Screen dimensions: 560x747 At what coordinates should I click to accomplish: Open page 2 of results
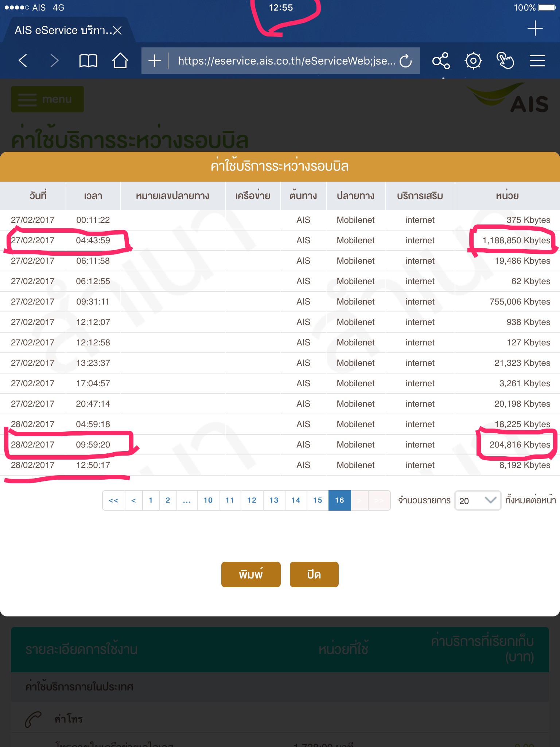pyautogui.click(x=168, y=500)
